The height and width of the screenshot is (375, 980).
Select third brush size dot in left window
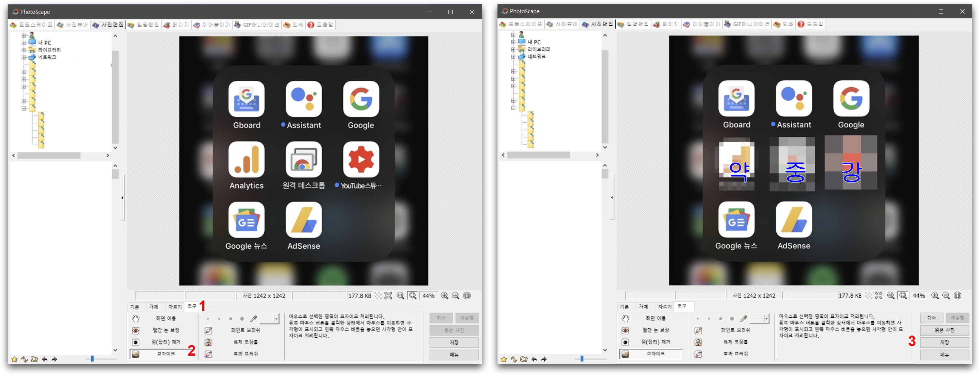(231, 319)
